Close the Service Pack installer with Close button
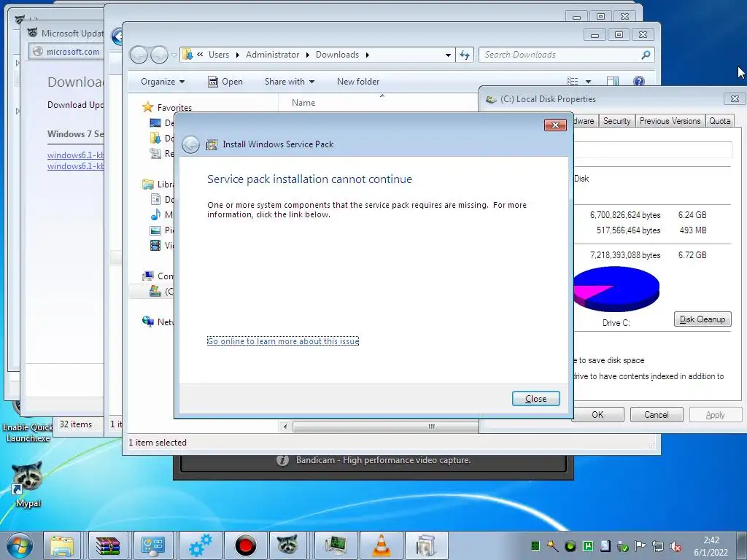Viewport: 747px width, 560px height. click(x=535, y=399)
